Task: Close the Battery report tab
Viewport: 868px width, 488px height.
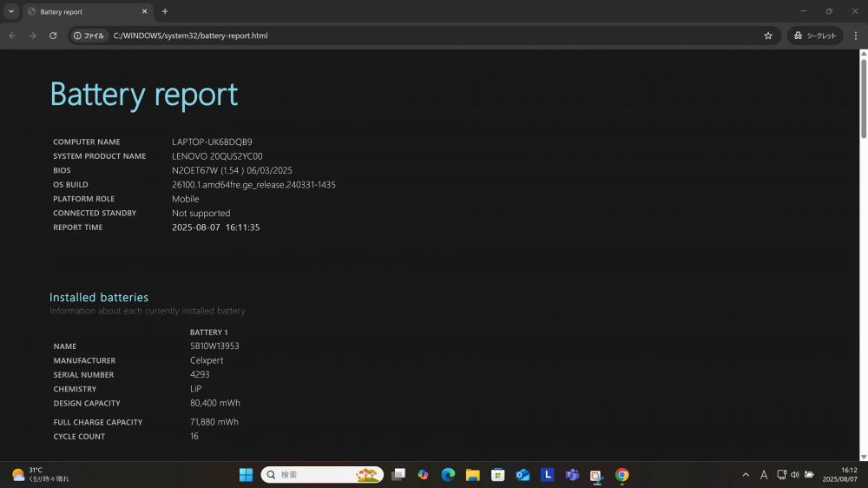Action: [144, 11]
